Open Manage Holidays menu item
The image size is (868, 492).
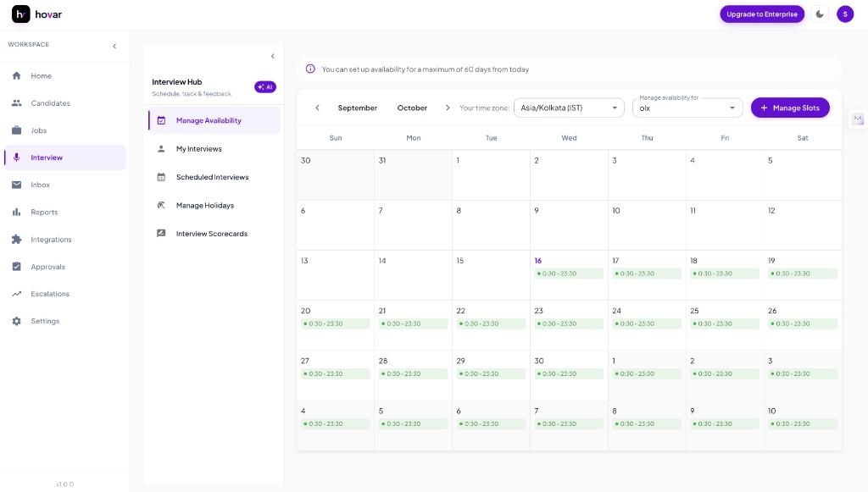(x=214, y=205)
